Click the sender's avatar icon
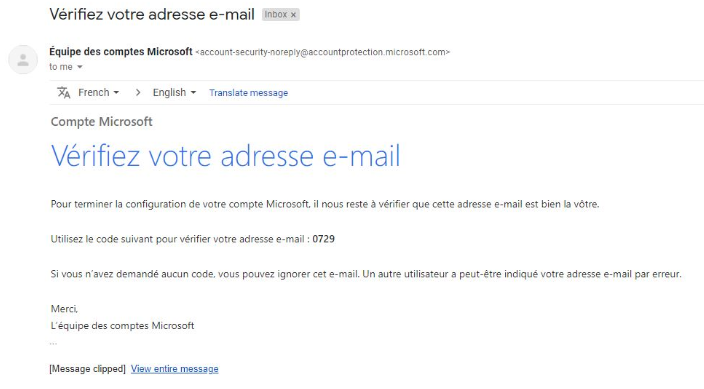Screen dimensions: 704x389 click(x=23, y=59)
